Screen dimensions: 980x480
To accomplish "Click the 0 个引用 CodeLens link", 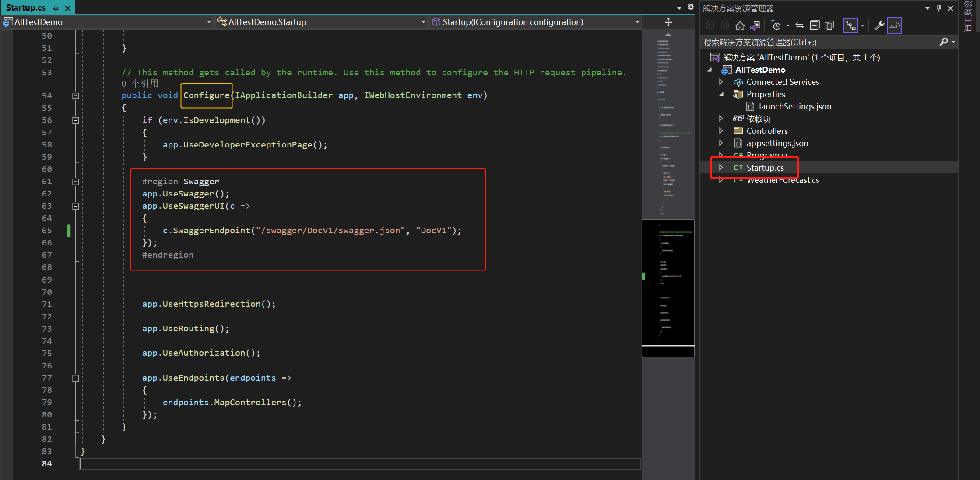I will pyautogui.click(x=140, y=83).
